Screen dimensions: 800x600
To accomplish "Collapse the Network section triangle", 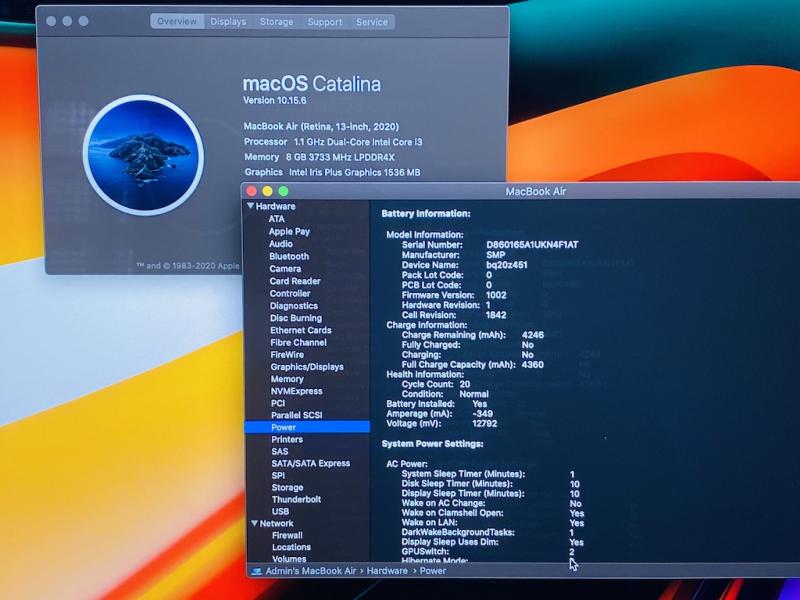I will [x=255, y=523].
